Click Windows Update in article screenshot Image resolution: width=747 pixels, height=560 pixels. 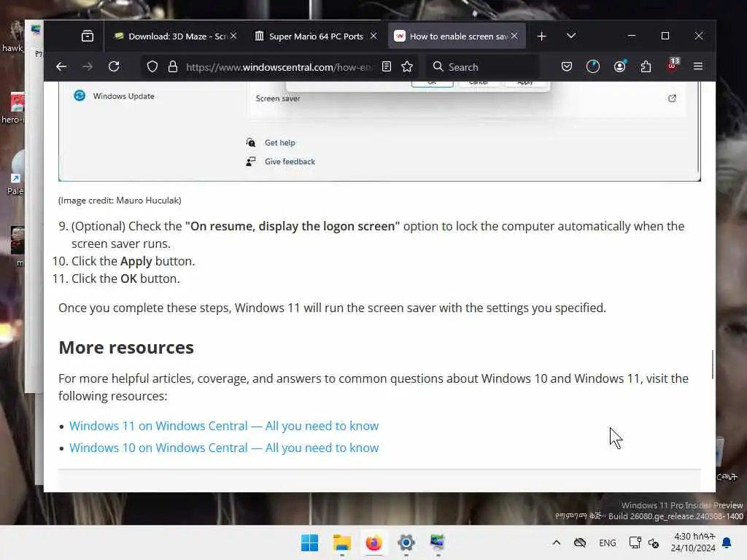click(114, 96)
